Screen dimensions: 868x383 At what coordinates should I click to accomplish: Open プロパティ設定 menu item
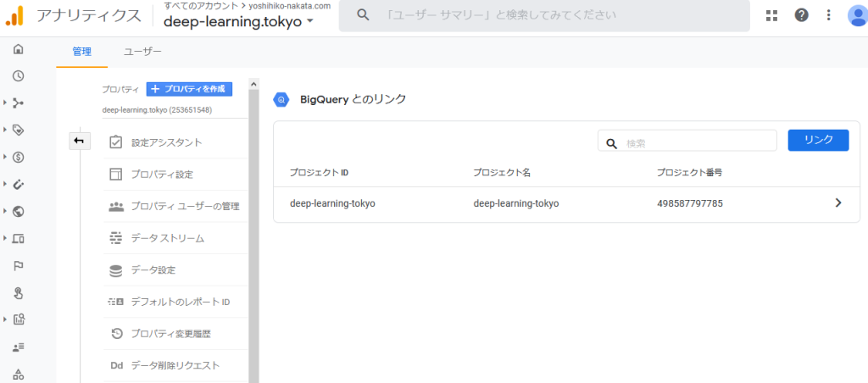tap(175, 175)
